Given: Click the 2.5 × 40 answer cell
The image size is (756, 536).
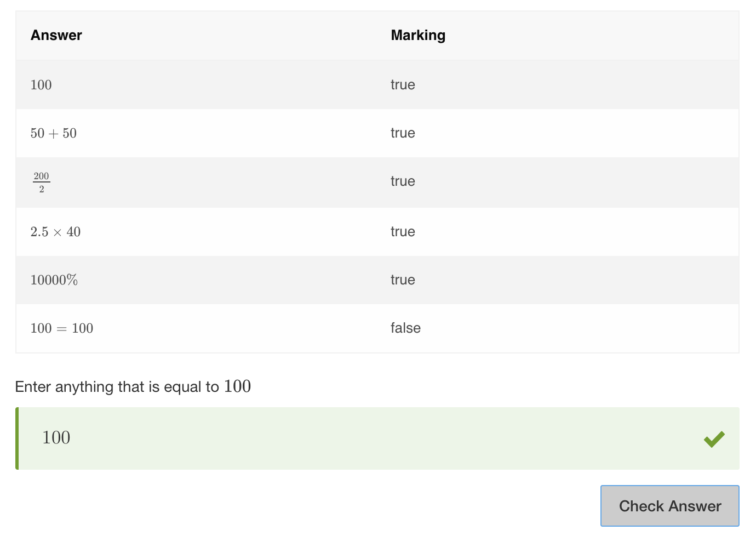Looking at the screenshot, I should coord(55,232).
